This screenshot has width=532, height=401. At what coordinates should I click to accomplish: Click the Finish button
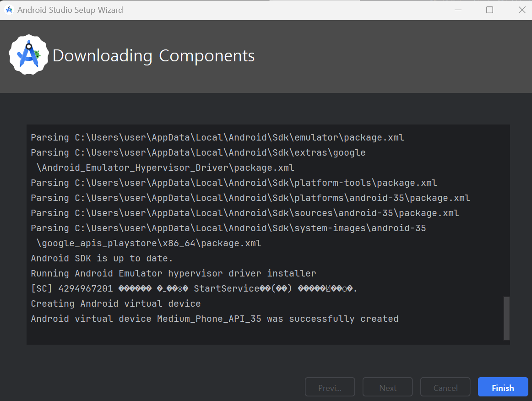coord(503,387)
